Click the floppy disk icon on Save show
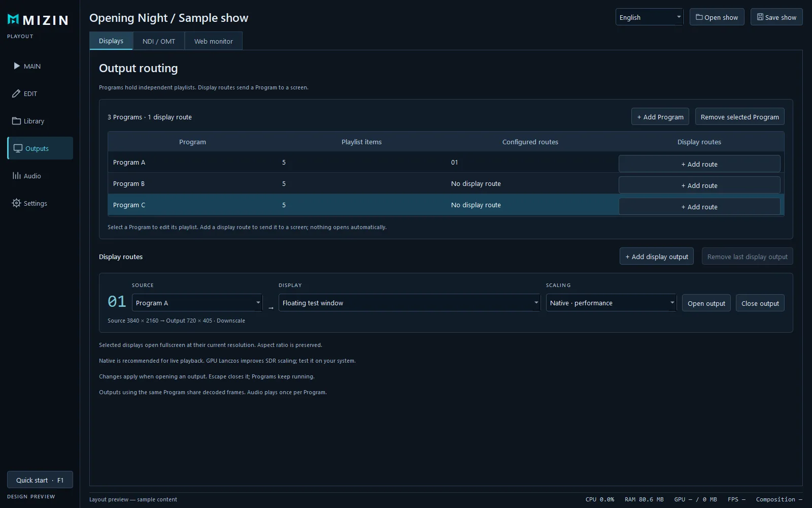The width and height of the screenshot is (812, 508). 760,17
